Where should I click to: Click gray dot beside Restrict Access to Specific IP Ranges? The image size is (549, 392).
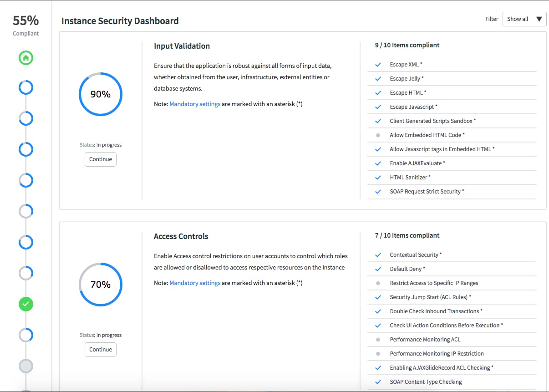(x=378, y=283)
